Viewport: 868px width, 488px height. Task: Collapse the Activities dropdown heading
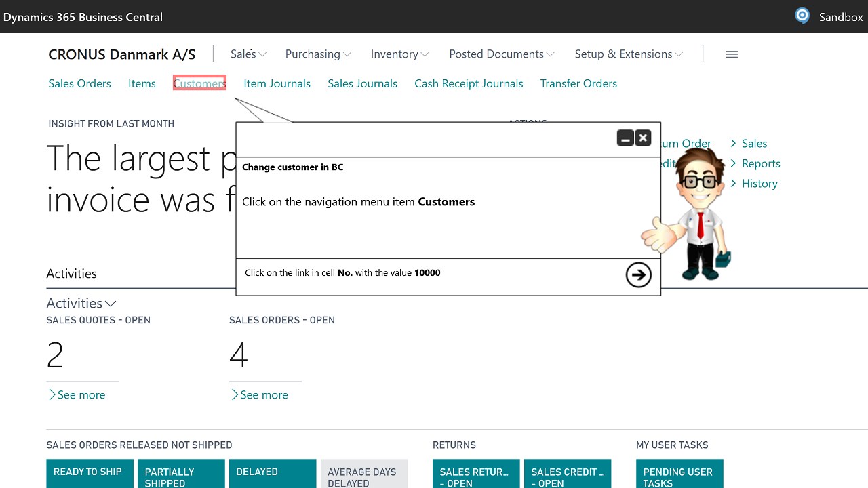point(81,303)
